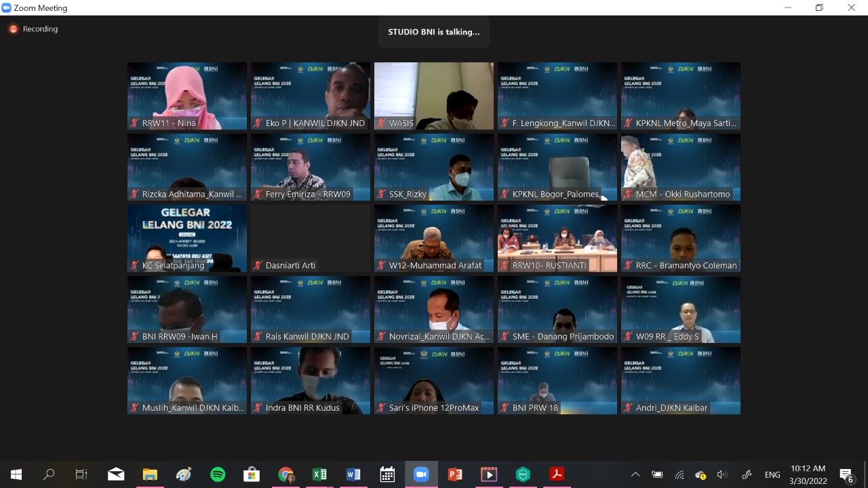Image resolution: width=868 pixels, height=488 pixels.
Task: Select RRW10- RUSTIANTI participant video
Action: [x=557, y=237]
